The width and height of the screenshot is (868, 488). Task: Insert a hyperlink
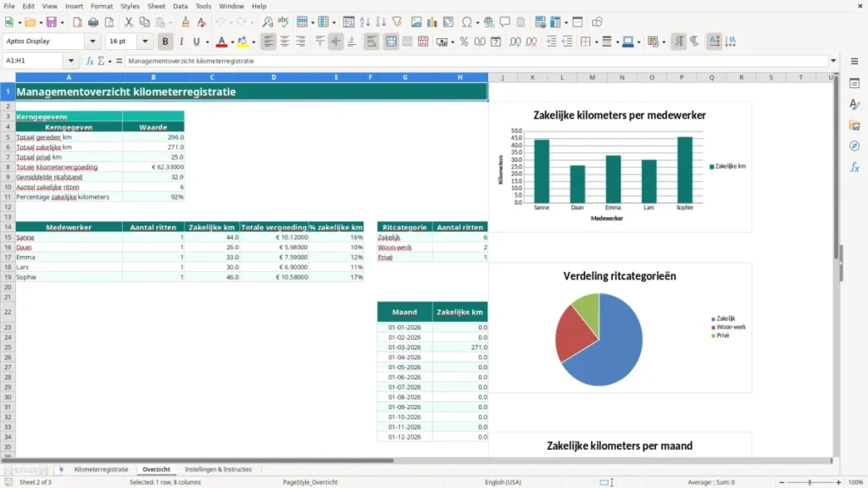(x=489, y=22)
